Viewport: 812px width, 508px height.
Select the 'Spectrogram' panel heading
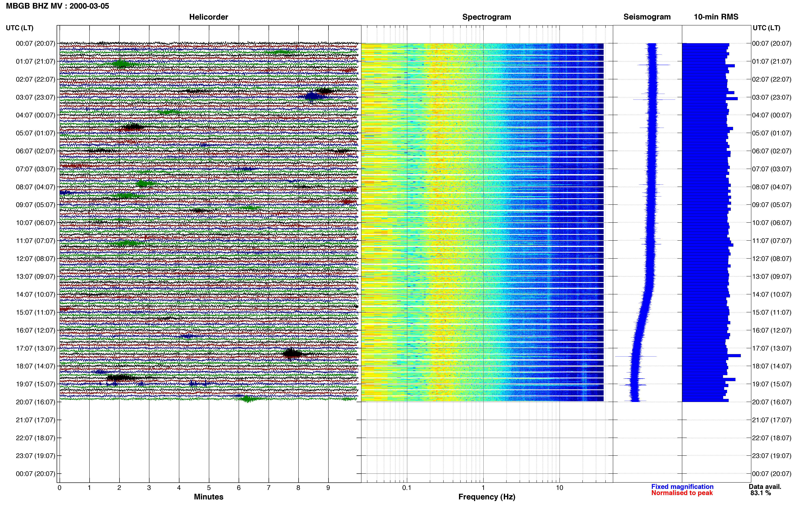point(487,17)
